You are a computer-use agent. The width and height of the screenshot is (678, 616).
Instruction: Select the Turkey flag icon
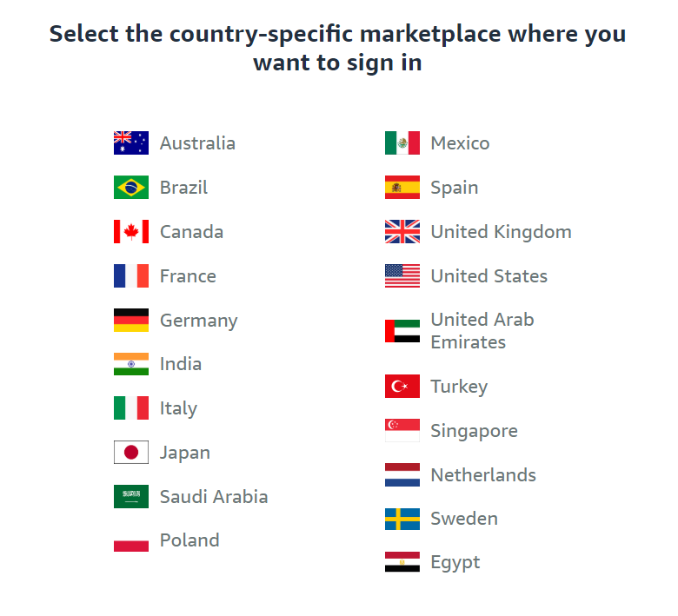click(402, 386)
